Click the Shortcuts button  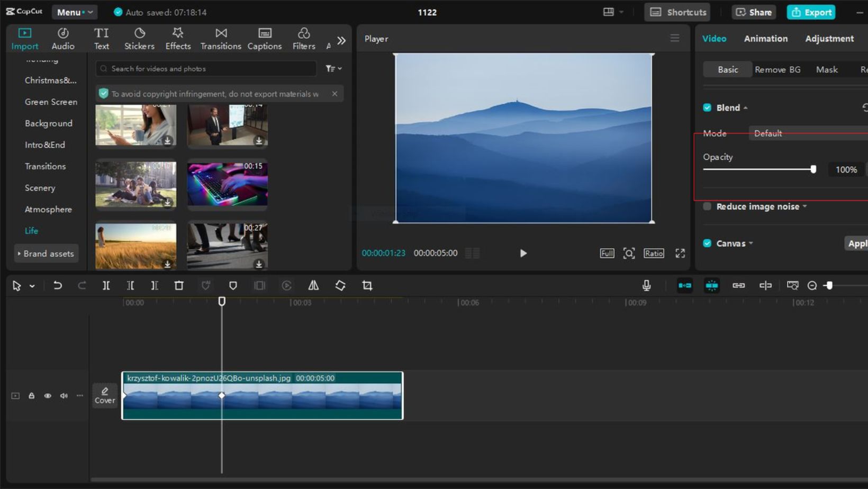[x=677, y=12]
